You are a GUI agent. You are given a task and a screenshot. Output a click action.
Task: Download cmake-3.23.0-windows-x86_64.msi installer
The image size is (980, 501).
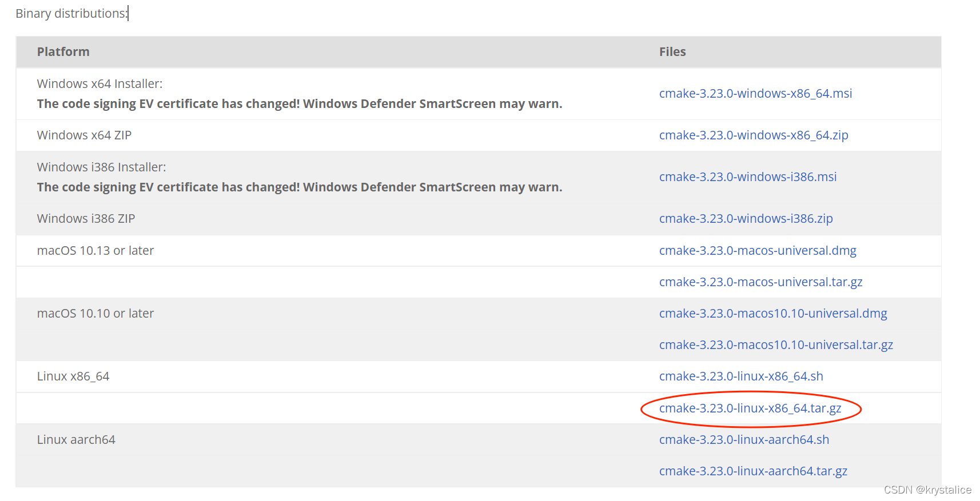coord(755,94)
